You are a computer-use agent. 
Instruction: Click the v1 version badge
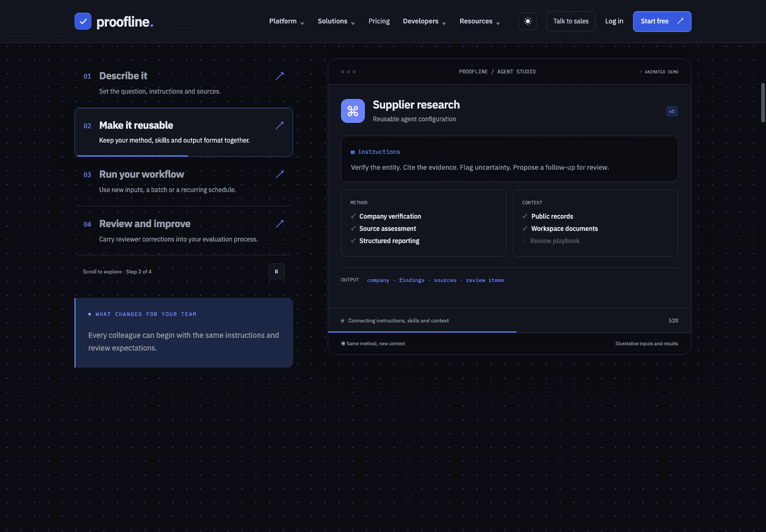[x=672, y=111]
